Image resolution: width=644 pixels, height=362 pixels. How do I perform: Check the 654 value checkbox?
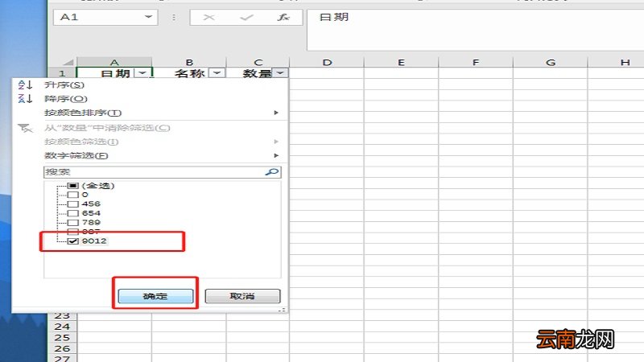72,213
